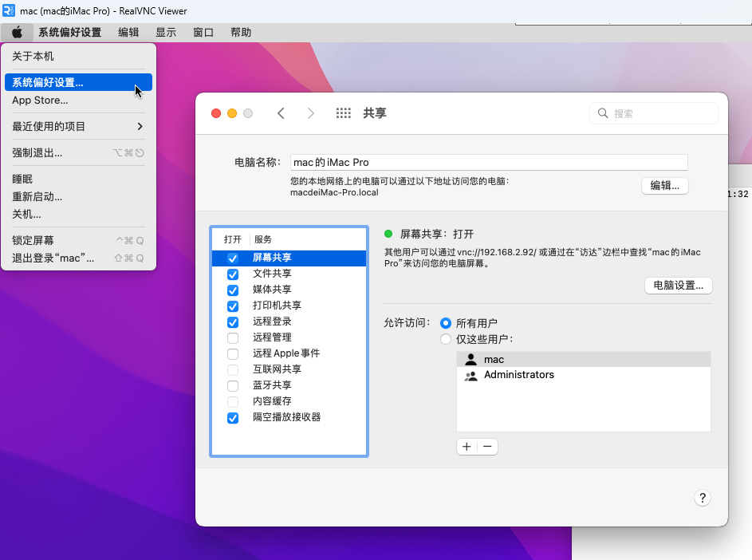The height and width of the screenshot is (560, 752).
Task: Select the 媒体共享 service label
Action: [272, 290]
